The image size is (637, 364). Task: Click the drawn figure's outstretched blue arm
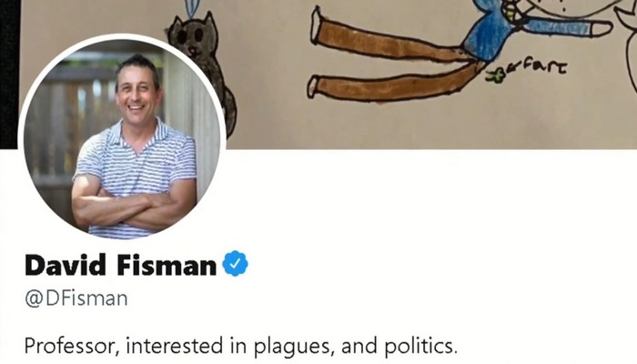coord(567,27)
